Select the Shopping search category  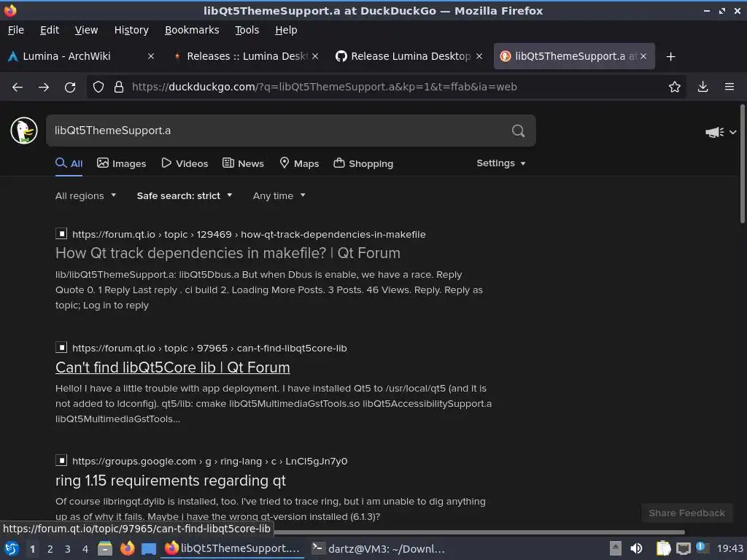(363, 163)
